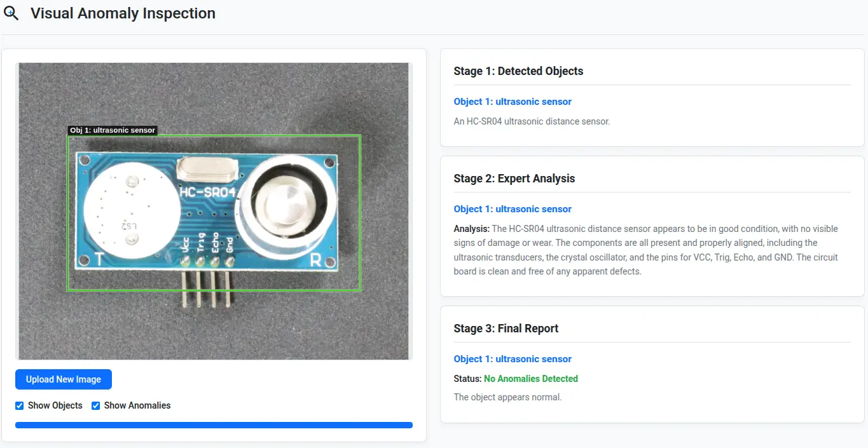The image size is (868, 448).
Task: Click the Visual Anomaly Inspection page title
Action: point(123,13)
